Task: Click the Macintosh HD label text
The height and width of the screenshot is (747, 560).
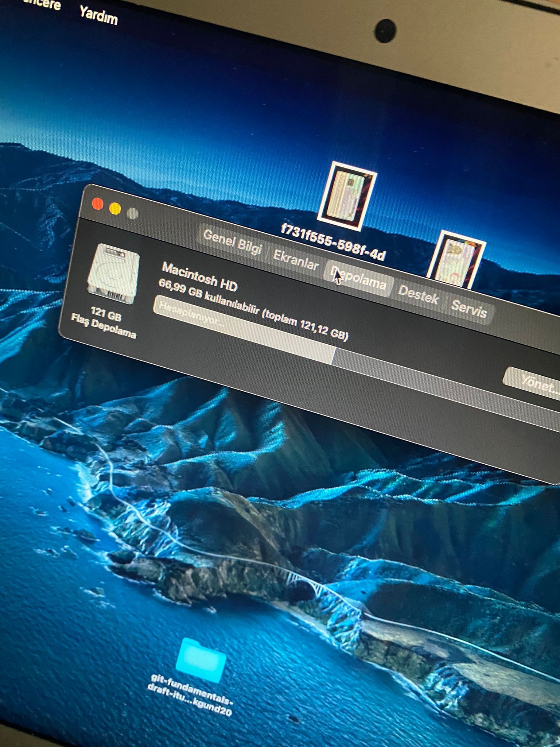Action: 199,277
